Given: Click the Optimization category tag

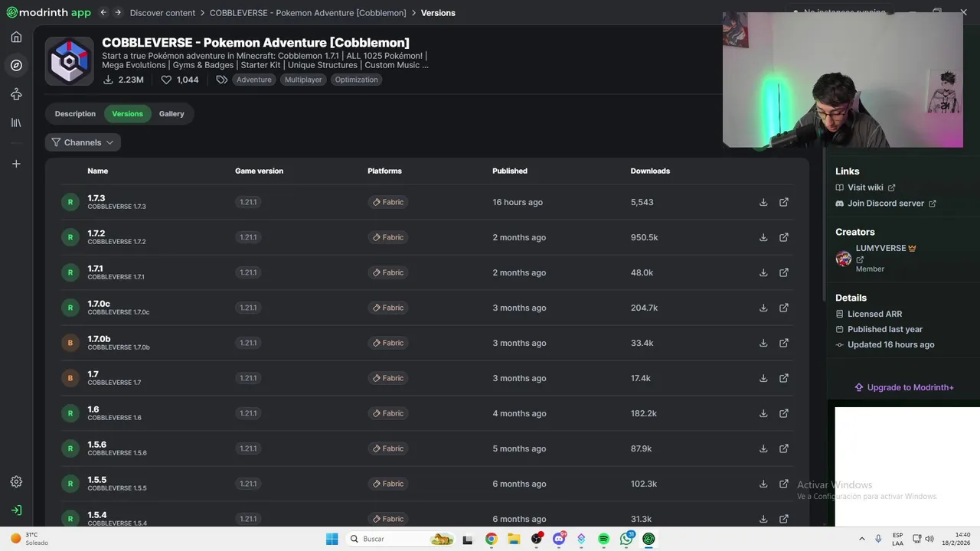Looking at the screenshot, I should click(356, 80).
